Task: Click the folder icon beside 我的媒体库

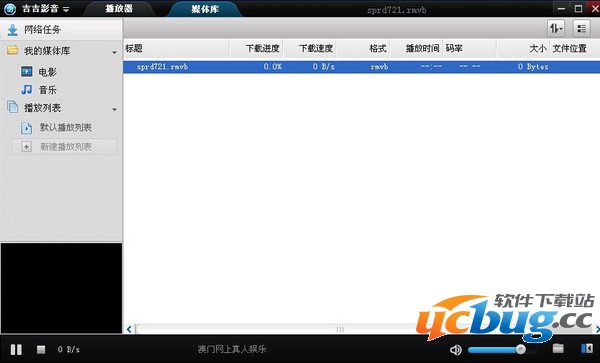Action: pyautogui.click(x=13, y=50)
